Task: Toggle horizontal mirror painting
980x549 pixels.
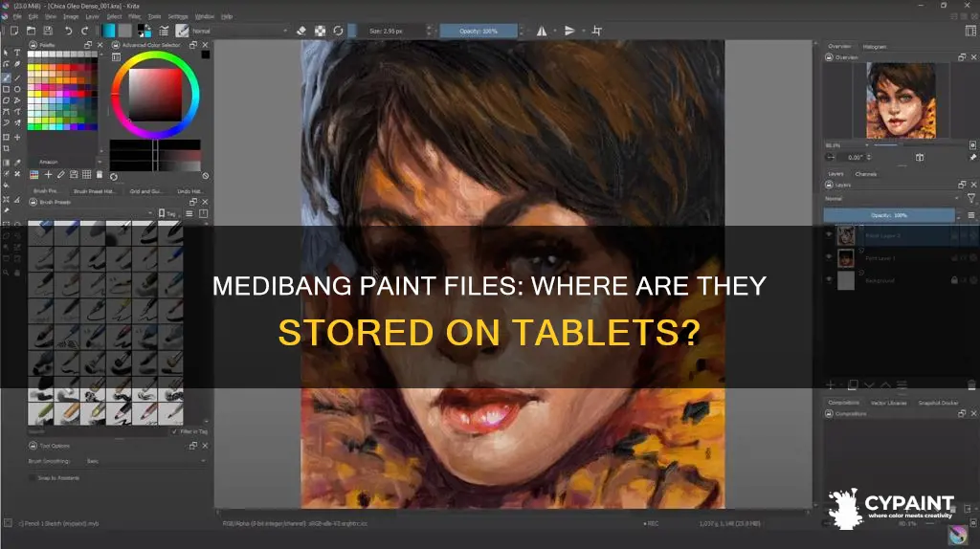Action: (x=542, y=31)
